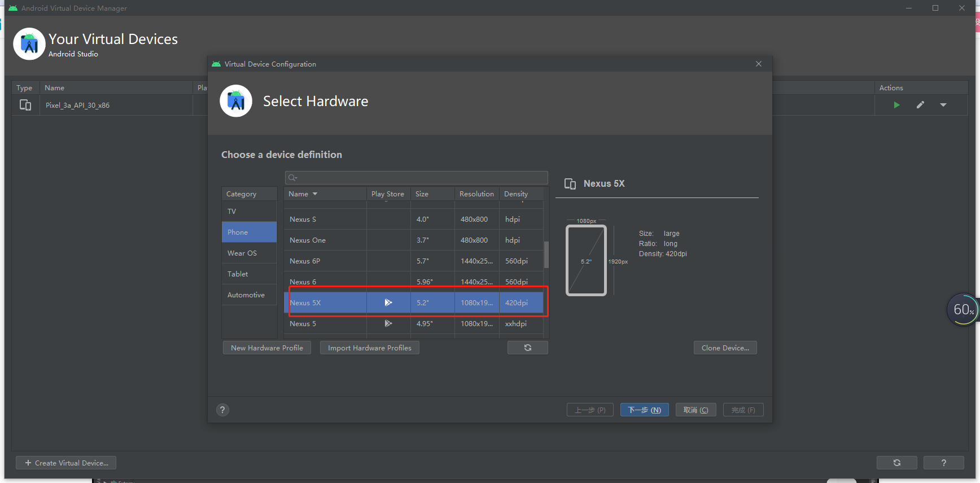
Task: Select the Wear OS category
Action: pos(249,253)
